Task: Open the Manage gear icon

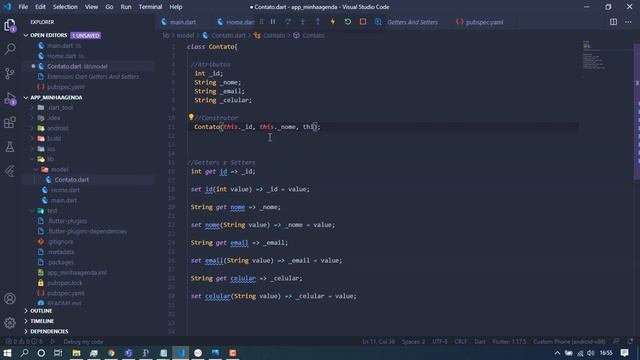Action: pos(10,323)
